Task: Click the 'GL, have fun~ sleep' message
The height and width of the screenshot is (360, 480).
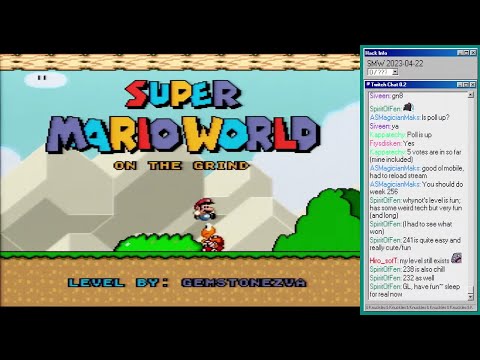Action: [415, 290]
